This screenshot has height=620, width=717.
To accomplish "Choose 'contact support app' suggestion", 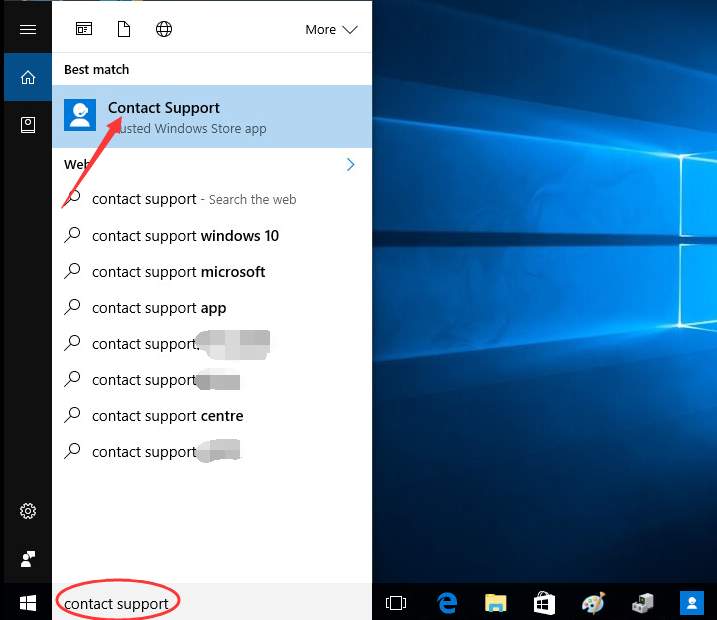I will pyautogui.click(x=212, y=308).
